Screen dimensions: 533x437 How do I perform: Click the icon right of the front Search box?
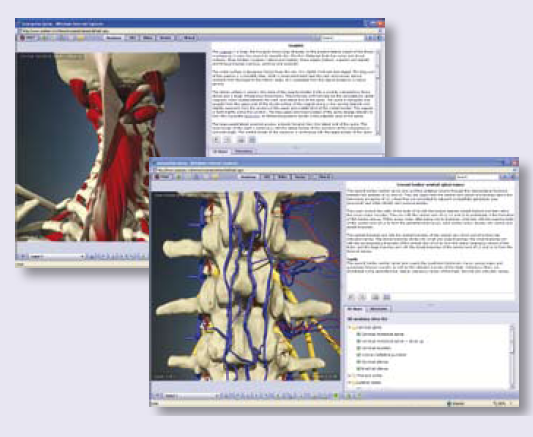point(505,177)
